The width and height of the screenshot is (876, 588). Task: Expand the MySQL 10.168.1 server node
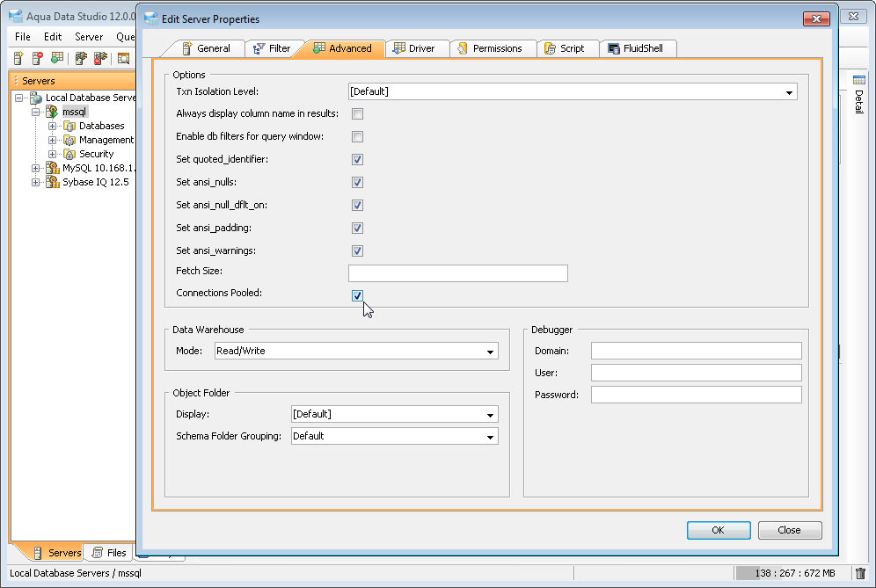(36, 168)
